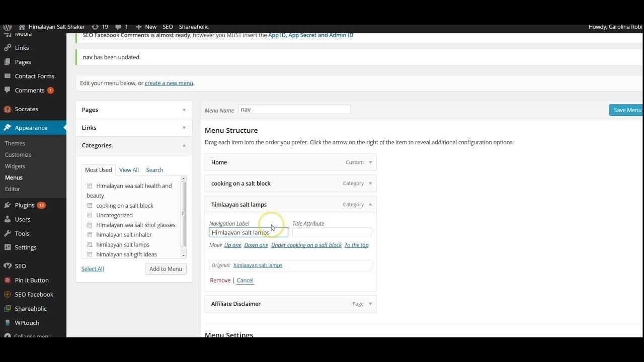The image size is (644, 362).
Task: Check Himalayan sea salt shot glasses box
Action: 90,225
